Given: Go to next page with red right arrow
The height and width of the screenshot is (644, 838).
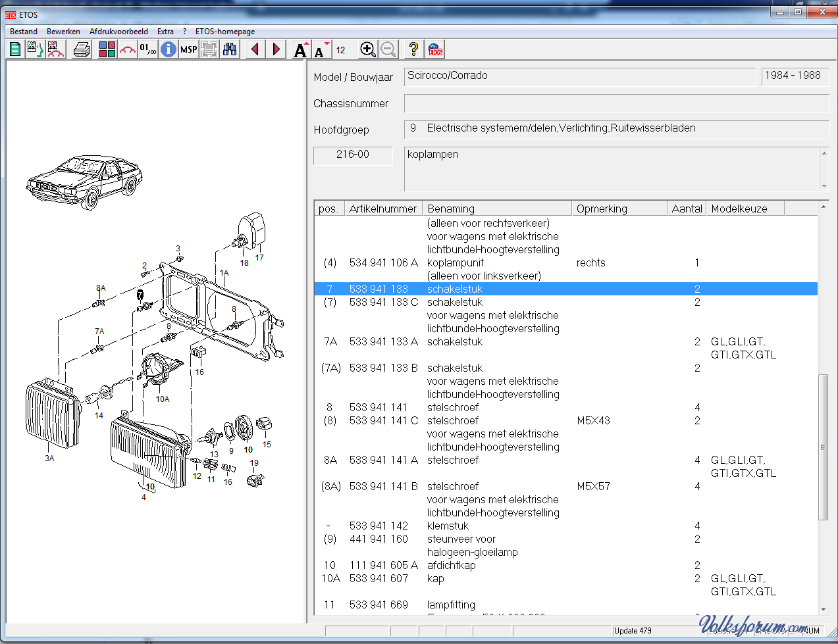Looking at the screenshot, I should coord(276,49).
